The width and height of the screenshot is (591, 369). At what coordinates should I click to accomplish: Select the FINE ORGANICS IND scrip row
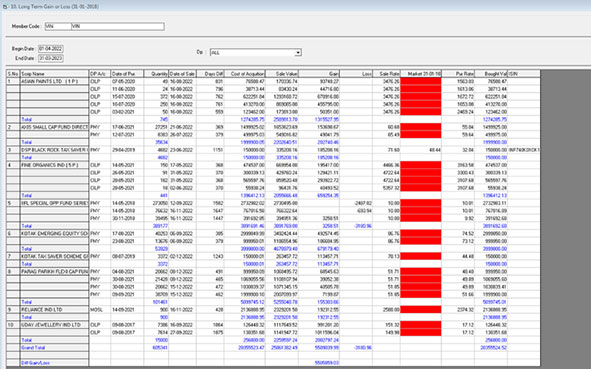pyautogui.click(x=54, y=165)
